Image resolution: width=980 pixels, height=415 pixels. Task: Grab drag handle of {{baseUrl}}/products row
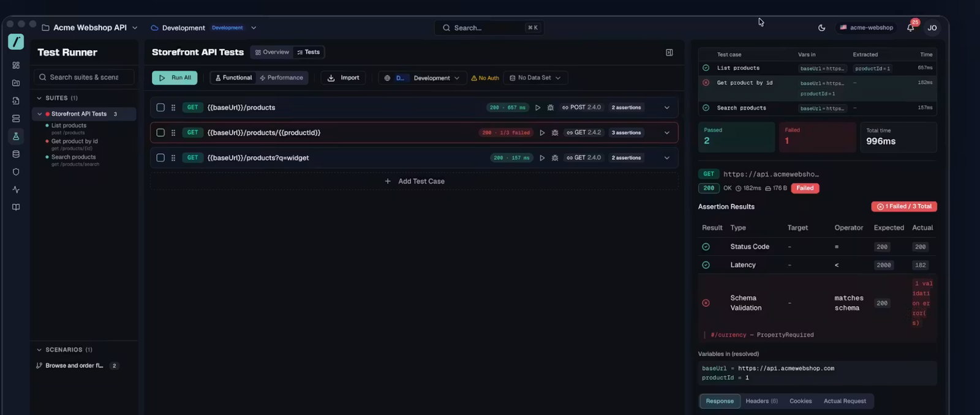(x=173, y=108)
